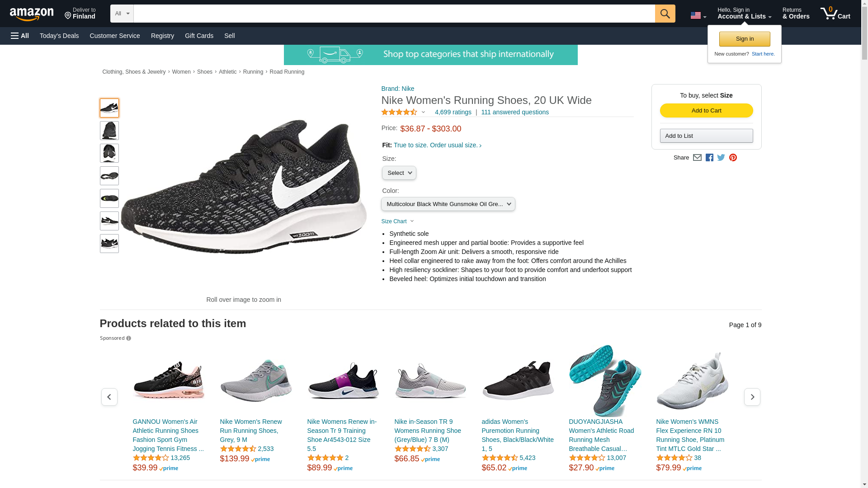Focus the Amazon search input field
This screenshot has width=868, height=488.
(394, 14)
